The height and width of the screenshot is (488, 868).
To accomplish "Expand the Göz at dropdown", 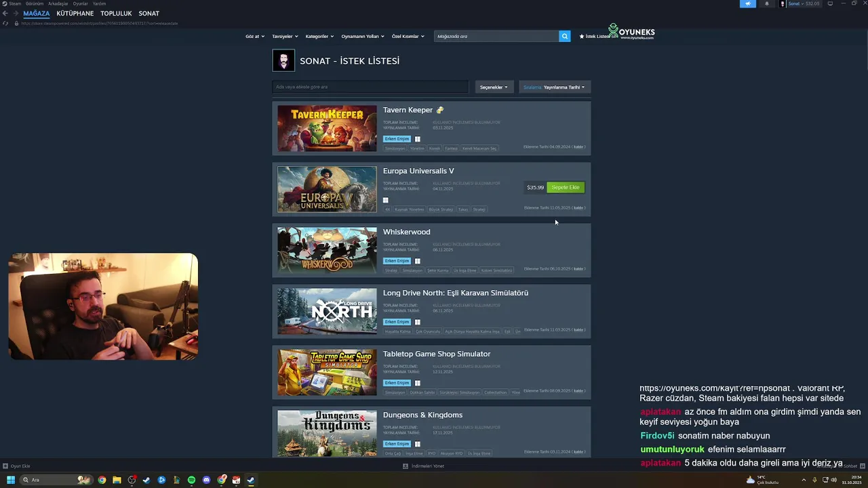I will click(254, 36).
